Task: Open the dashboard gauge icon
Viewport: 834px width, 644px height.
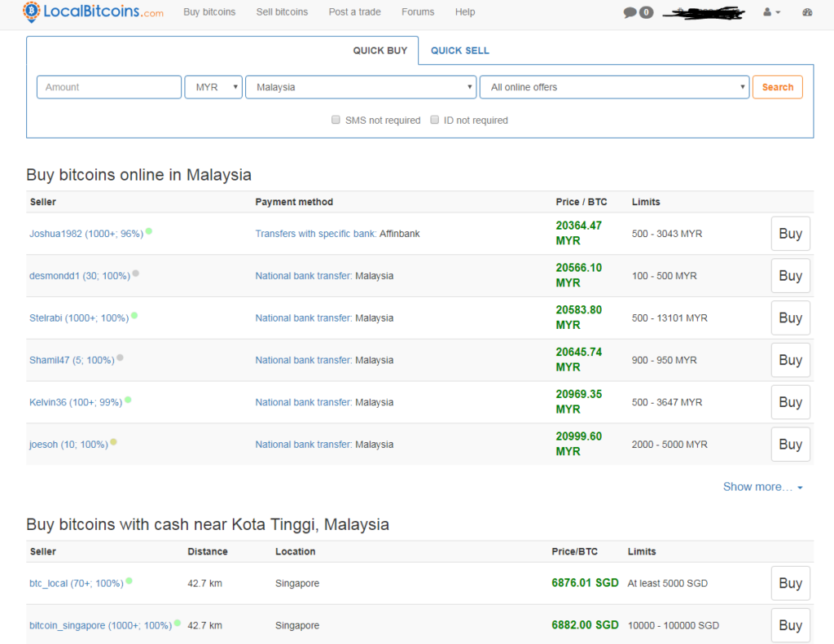Action: coord(807,11)
